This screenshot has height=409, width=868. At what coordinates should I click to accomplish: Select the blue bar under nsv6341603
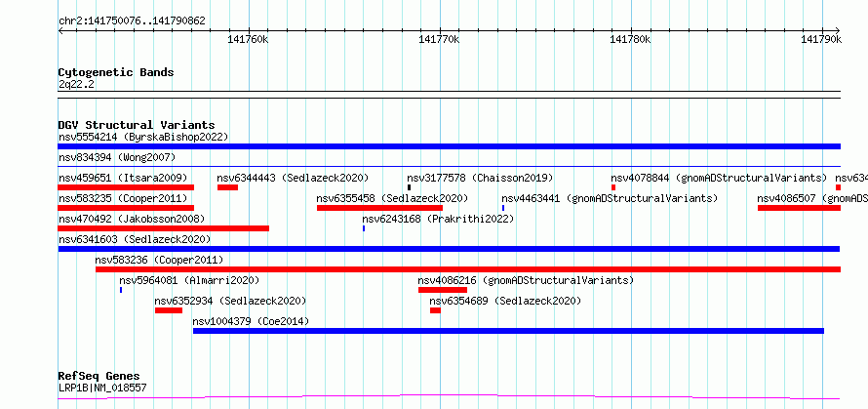[450, 249]
